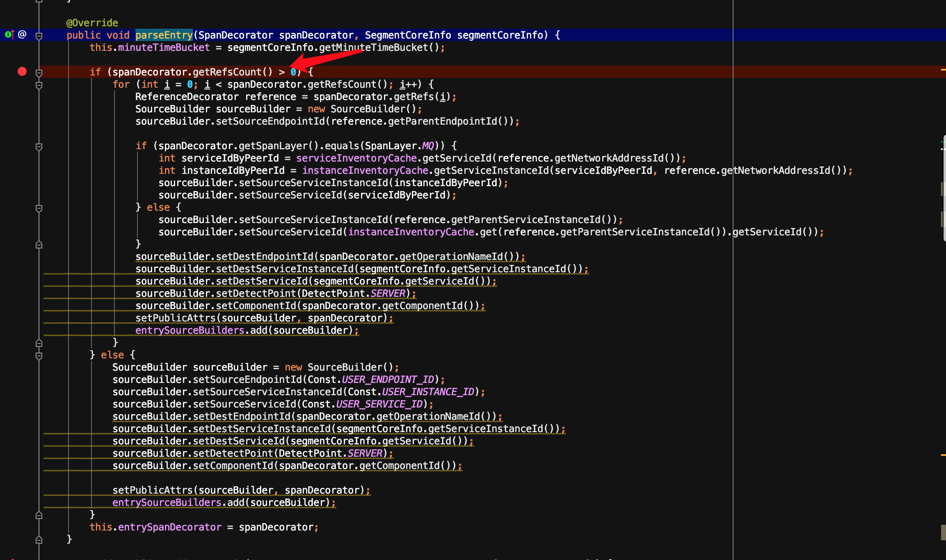Collapse the parseEntry method fold marker
This screenshot has width=946, height=560.
tap(39, 36)
